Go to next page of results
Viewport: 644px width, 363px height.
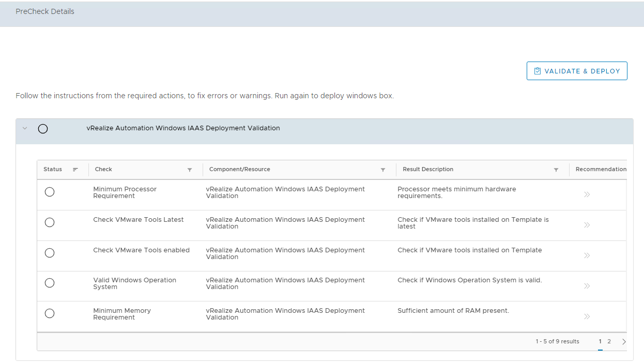point(624,342)
